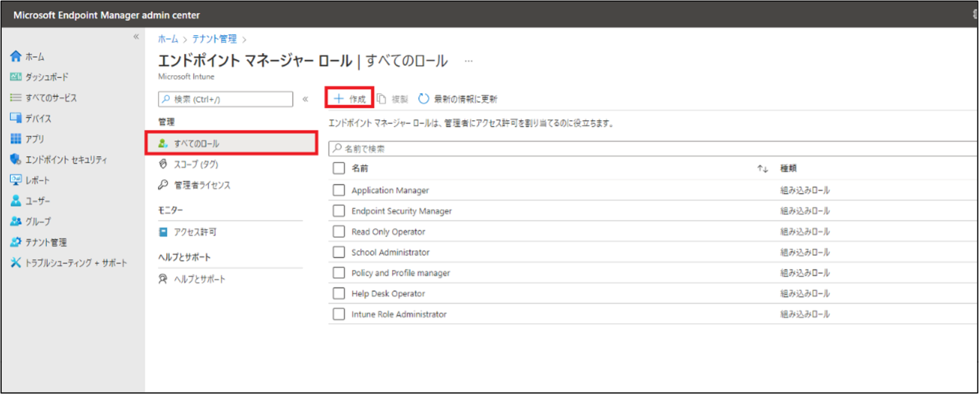Image resolution: width=980 pixels, height=394 pixels.
Task: Tick the Read Only Operator checkbox
Action: click(x=339, y=232)
